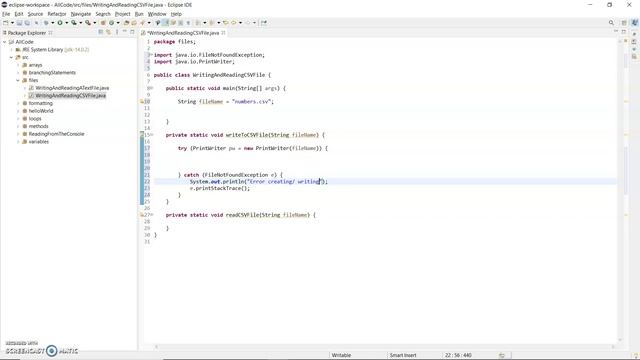Click the magnifier Quick Access search icon
The width and height of the screenshot is (640, 360).
click(611, 23)
